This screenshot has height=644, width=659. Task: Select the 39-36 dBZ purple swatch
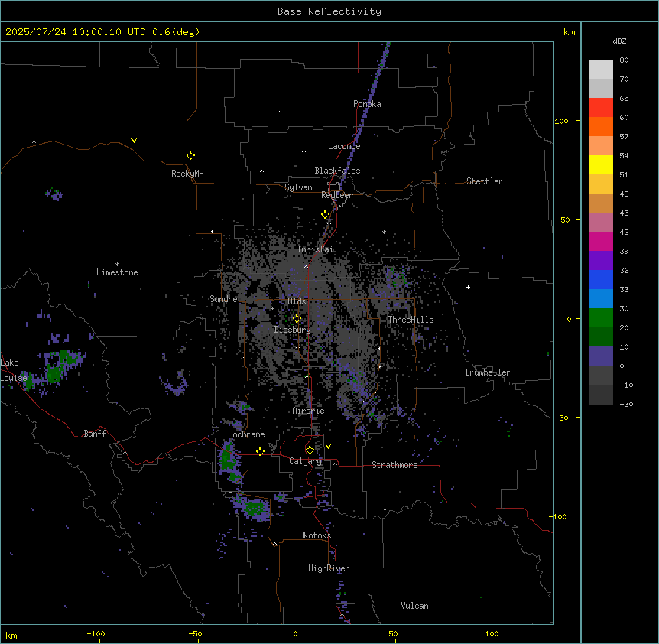pyautogui.click(x=601, y=261)
